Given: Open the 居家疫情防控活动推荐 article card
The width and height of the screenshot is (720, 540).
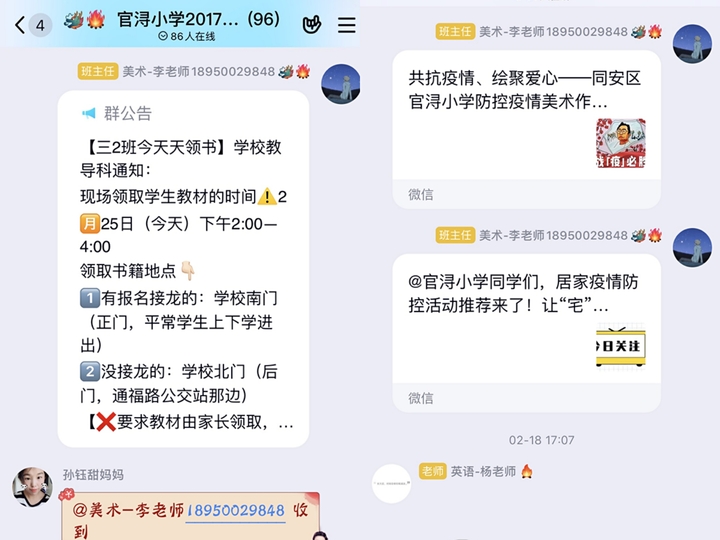Looking at the screenshot, I should tap(526, 333).
